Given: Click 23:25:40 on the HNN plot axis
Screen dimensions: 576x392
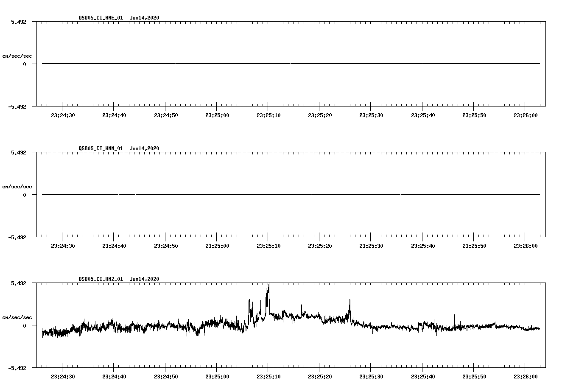Looking at the screenshot, I should coord(422,246).
